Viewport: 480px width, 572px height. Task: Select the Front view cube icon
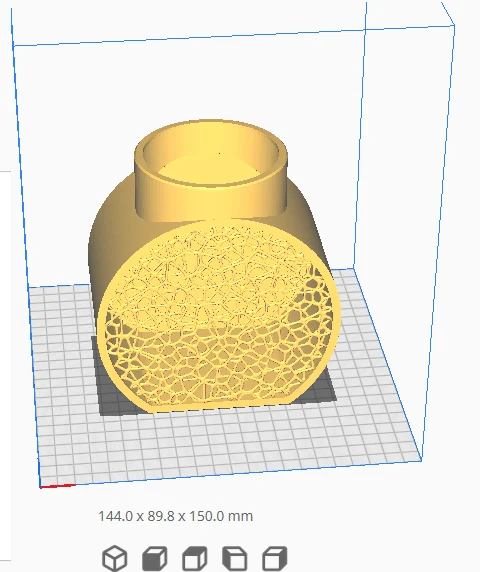[x=155, y=558]
